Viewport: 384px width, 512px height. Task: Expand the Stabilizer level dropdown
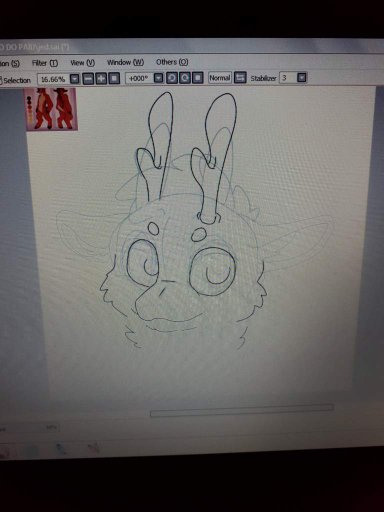coord(301,78)
